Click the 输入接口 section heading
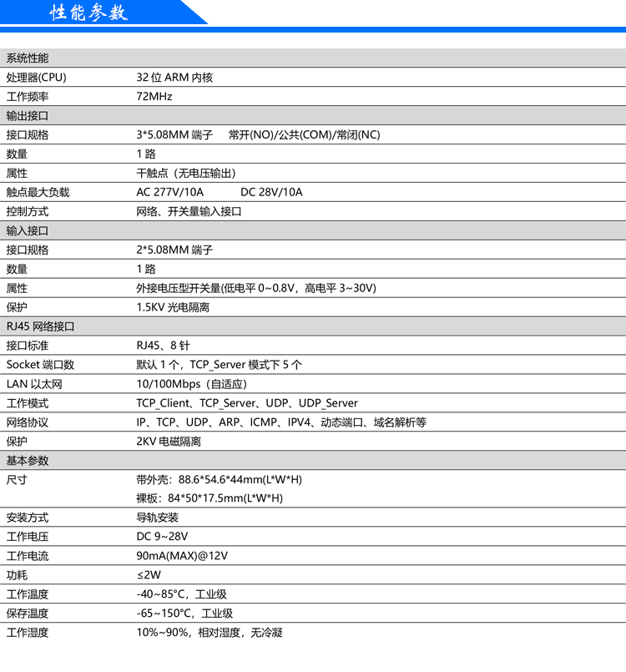Viewport: 626px width, 672px height. tap(28, 231)
